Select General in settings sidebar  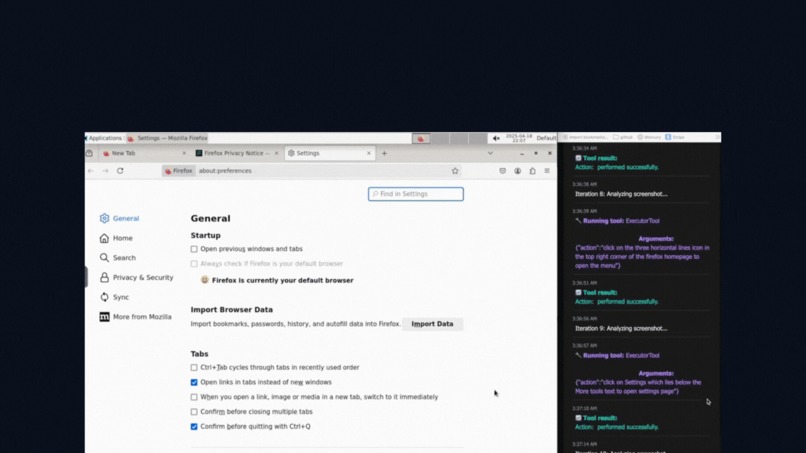point(120,219)
